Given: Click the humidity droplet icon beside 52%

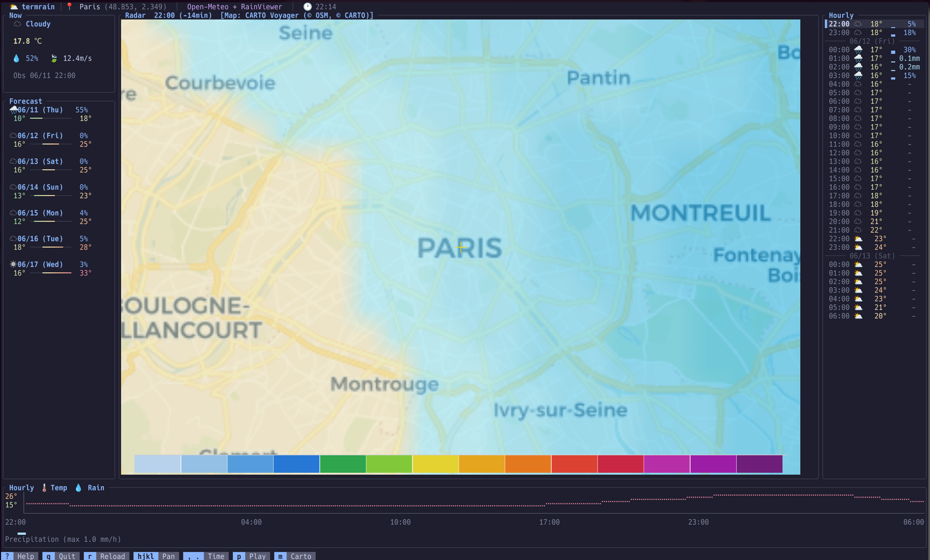Looking at the screenshot, I should (16, 58).
